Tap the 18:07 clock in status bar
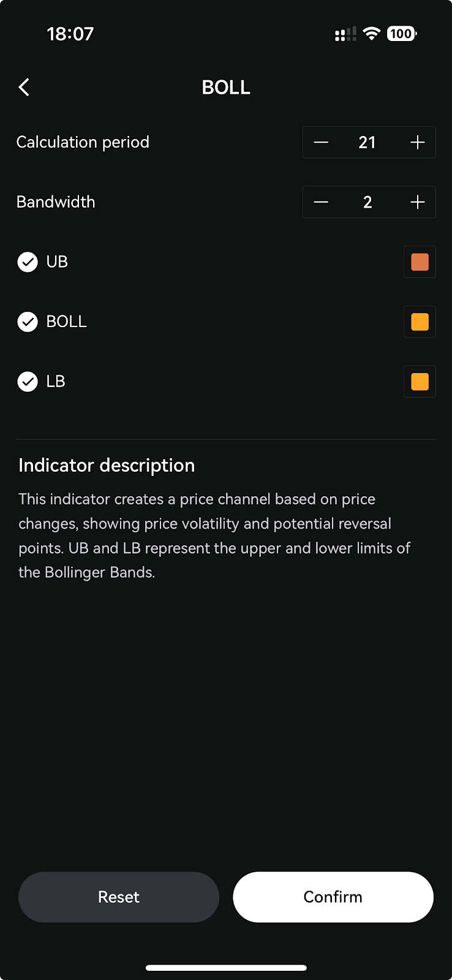 [x=70, y=34]
